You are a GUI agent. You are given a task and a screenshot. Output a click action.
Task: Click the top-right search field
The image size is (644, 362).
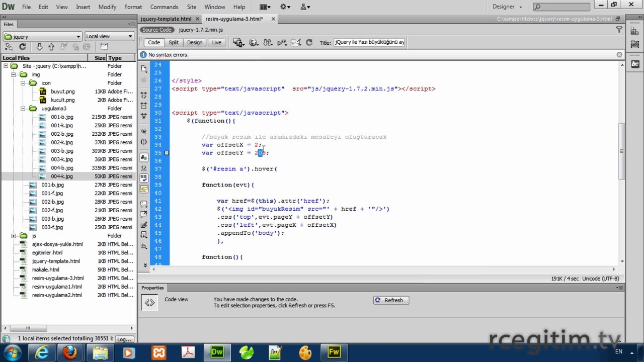pos(561,7)
